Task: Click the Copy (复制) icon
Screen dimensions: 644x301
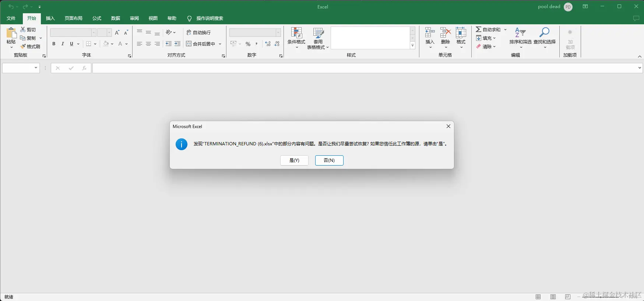Action: 23,38
